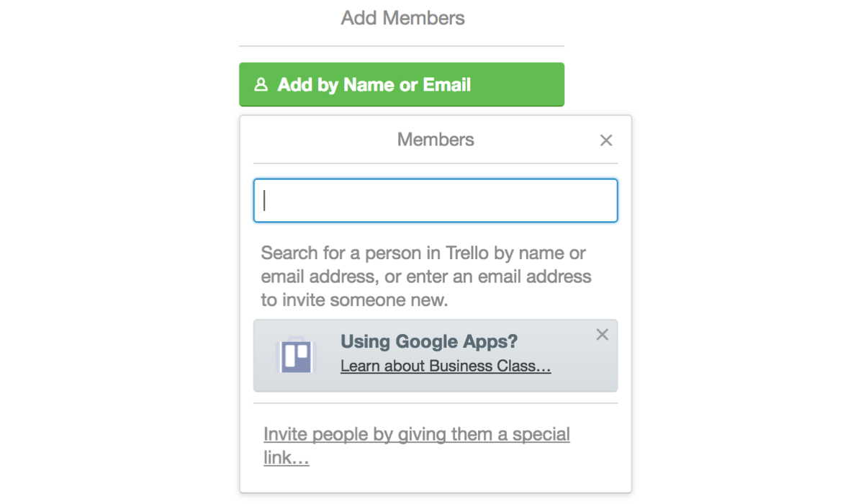Click the search help description text
The height and width of the screenshot is (504, 861).
(x=425, y=276)
